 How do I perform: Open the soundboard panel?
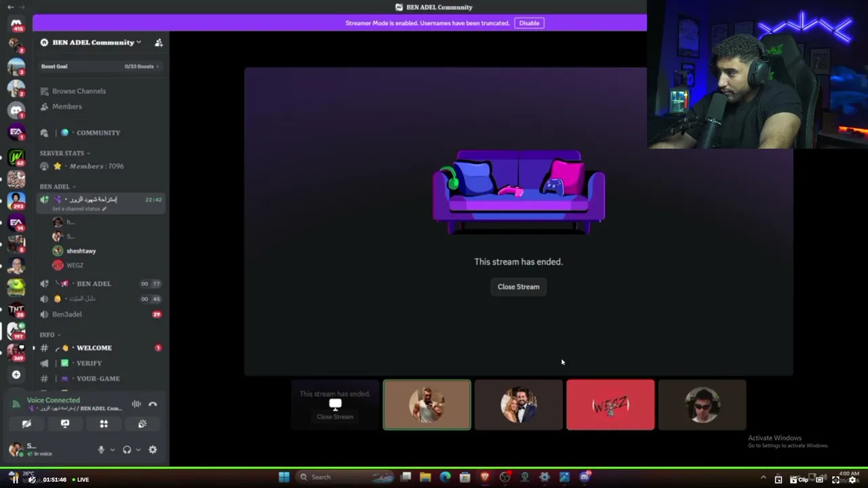pos(142,424)
